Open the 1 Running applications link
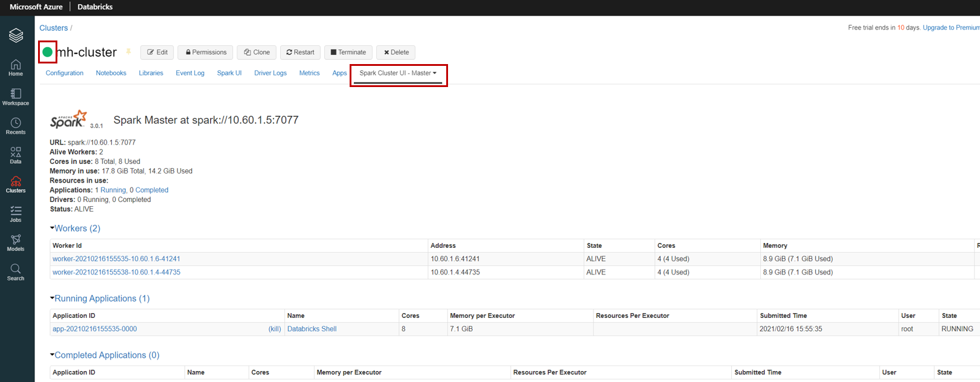 (x=113, y=190)
